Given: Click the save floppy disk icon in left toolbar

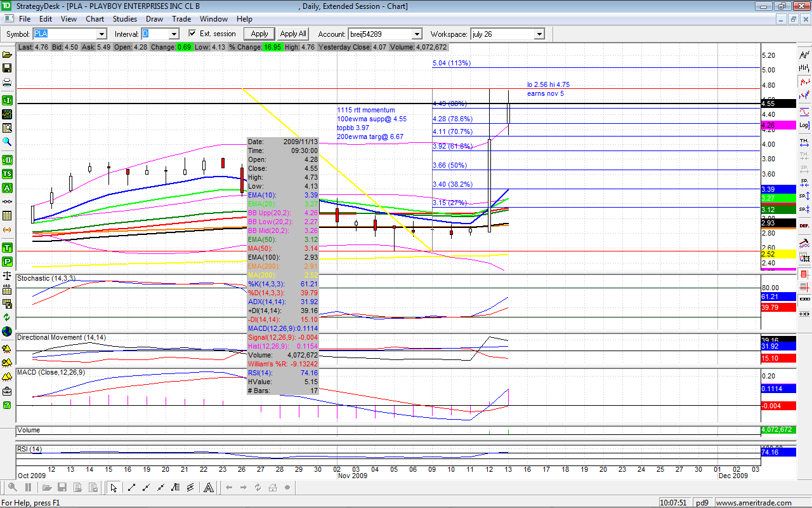Looking at the screenshot, I should pyautogui.click(x=7, y=69).
